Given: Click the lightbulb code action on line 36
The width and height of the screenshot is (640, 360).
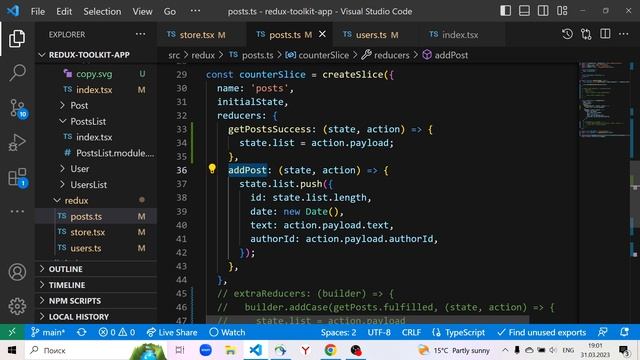Looking at the screenshot, I should (212, 169).
